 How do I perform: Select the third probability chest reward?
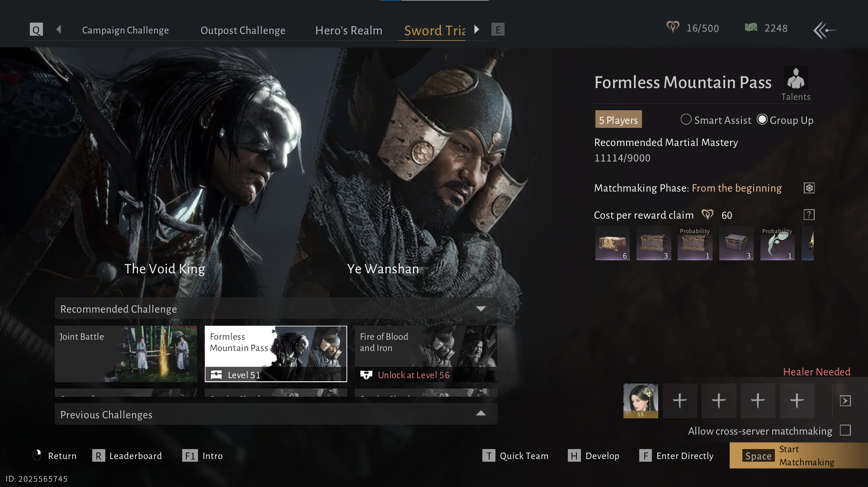[695, 243]
